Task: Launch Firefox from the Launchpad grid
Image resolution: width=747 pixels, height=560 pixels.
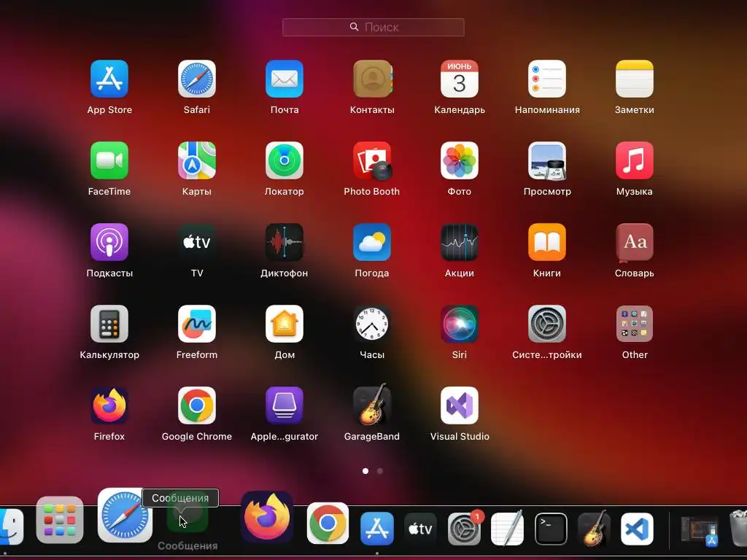Action: [109, 405]
